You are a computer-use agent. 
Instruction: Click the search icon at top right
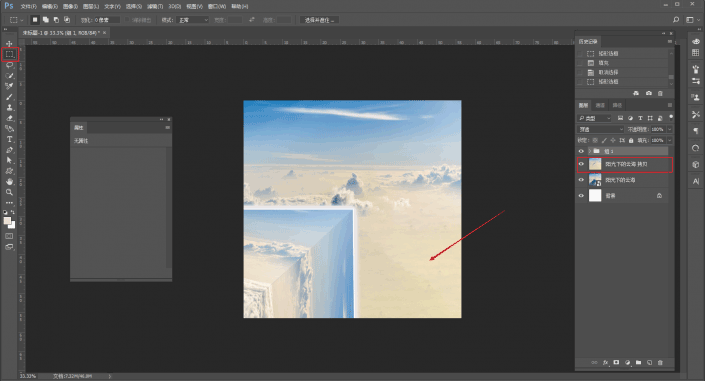[x=676, y=20]
